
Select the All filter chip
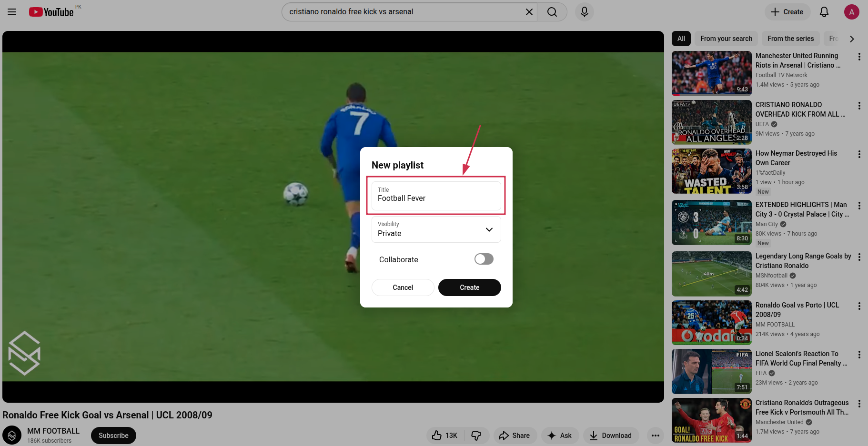[681, 39]
